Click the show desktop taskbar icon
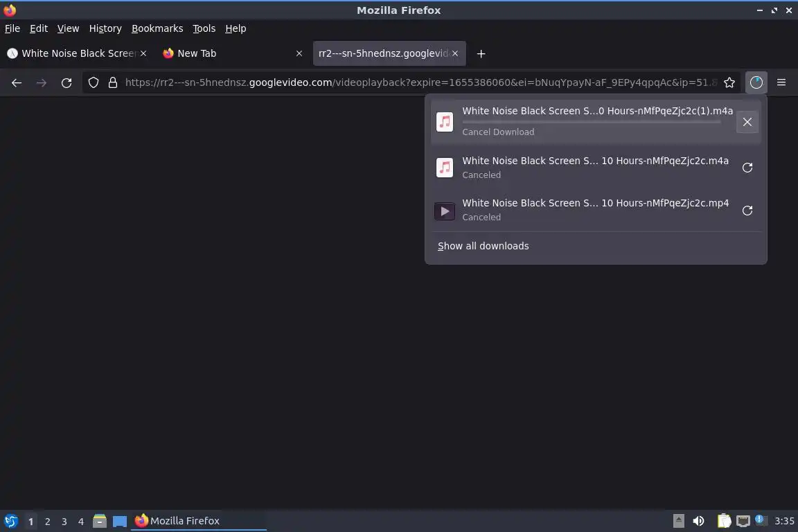Screen dimensions: 798x532 [x=120, y=522]
